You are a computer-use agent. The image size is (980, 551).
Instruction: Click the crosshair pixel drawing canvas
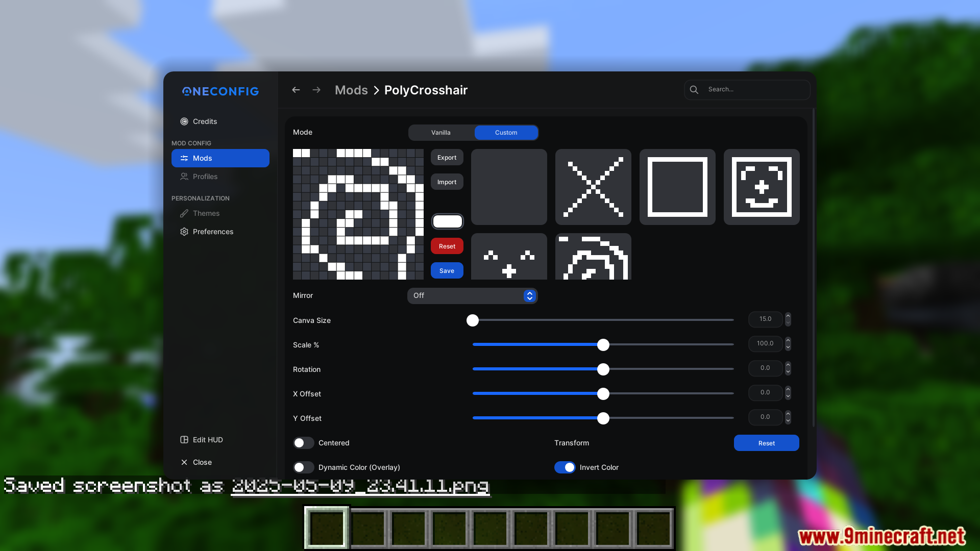[x=358, y=214]
